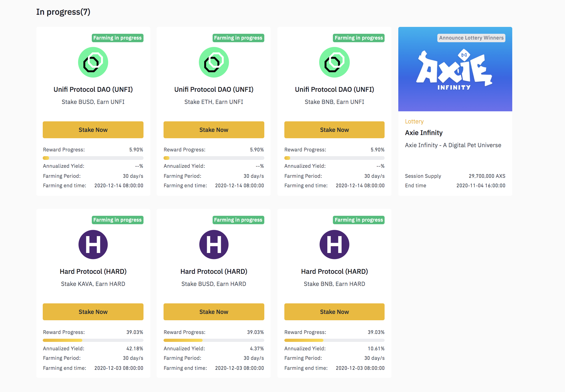Viewport: 565px width, 392px height.
Task: Click 'Stake BUSD, Earn HARD' subtitle
Action: point(214,284)
